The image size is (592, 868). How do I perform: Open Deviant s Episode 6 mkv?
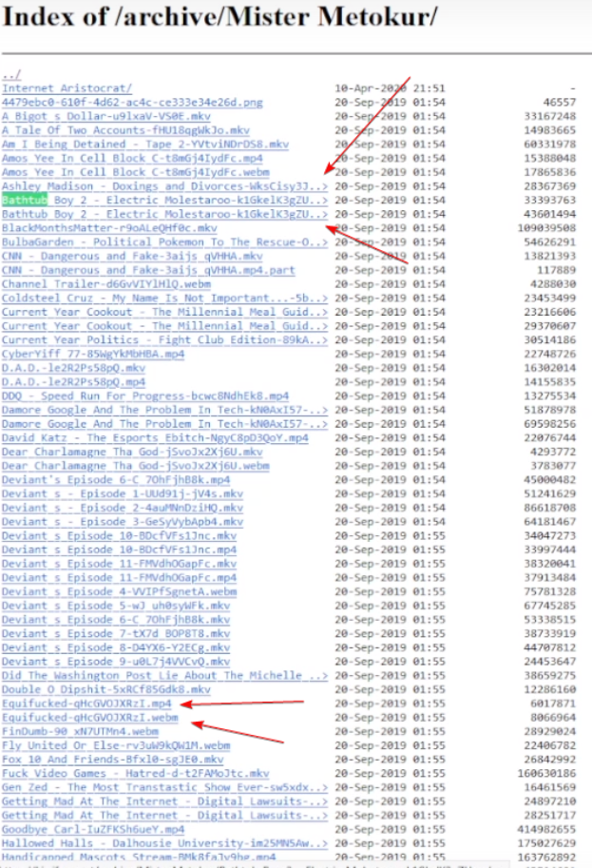coord(116,620)
